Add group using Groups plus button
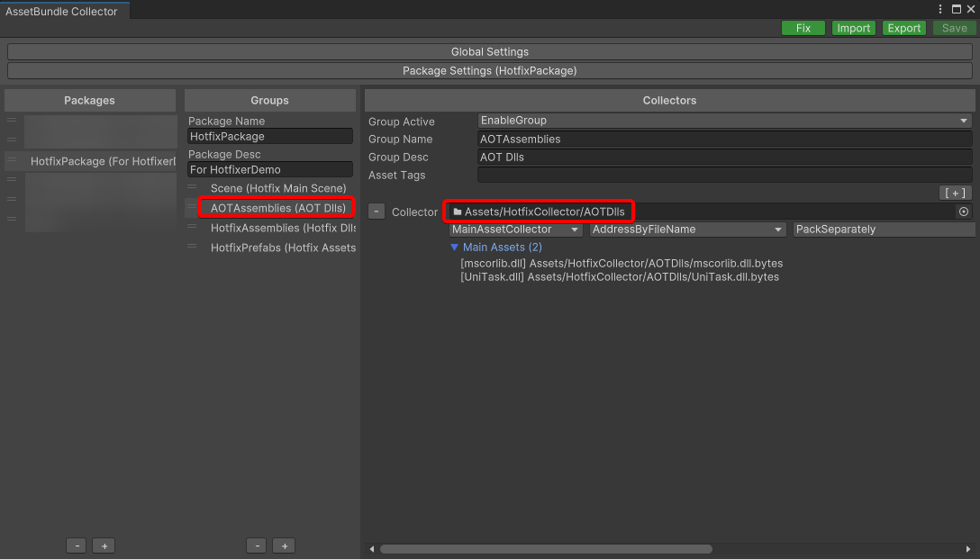The image size is (980, 559). pos(284,545)
